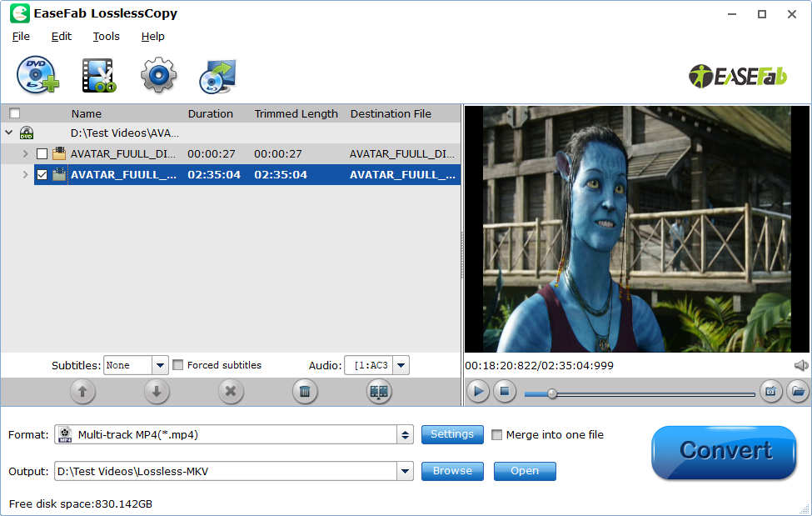This screenshot has width=812, height=516.
Task: Click Open output folder button
Action: coord(525,471)
